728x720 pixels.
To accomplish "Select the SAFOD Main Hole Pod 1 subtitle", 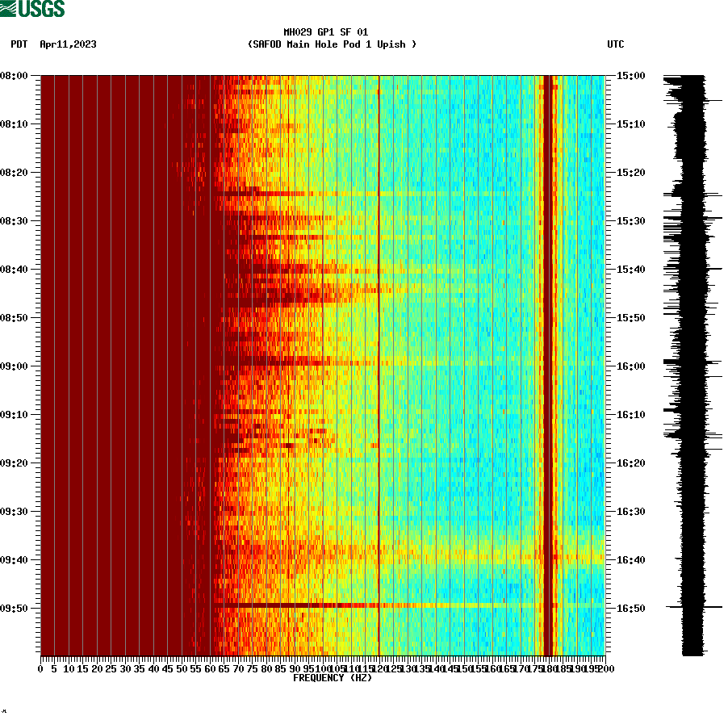I will point(331,45).
